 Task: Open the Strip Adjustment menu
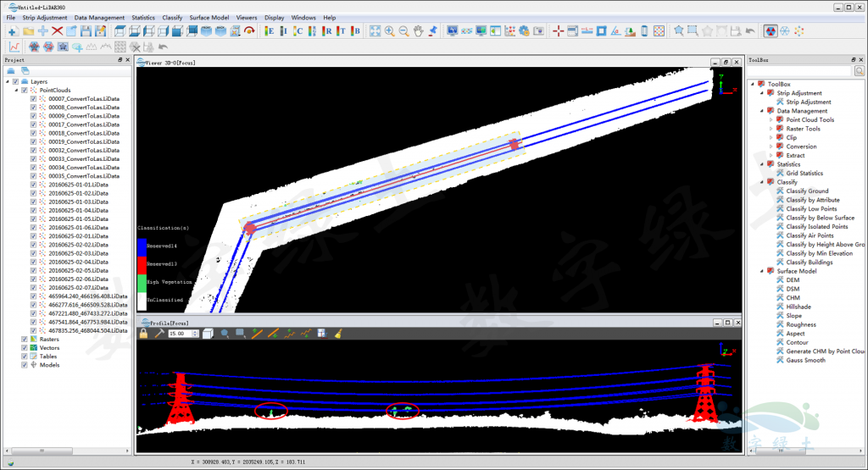pyautogui.click(x=45, y=17)
